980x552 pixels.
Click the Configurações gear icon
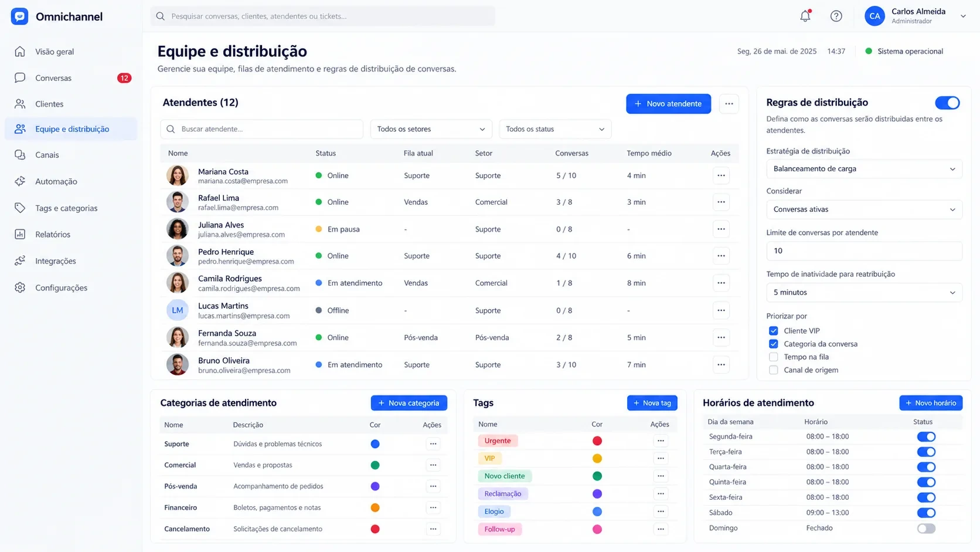pyautogui.click(x=20, y=287)
